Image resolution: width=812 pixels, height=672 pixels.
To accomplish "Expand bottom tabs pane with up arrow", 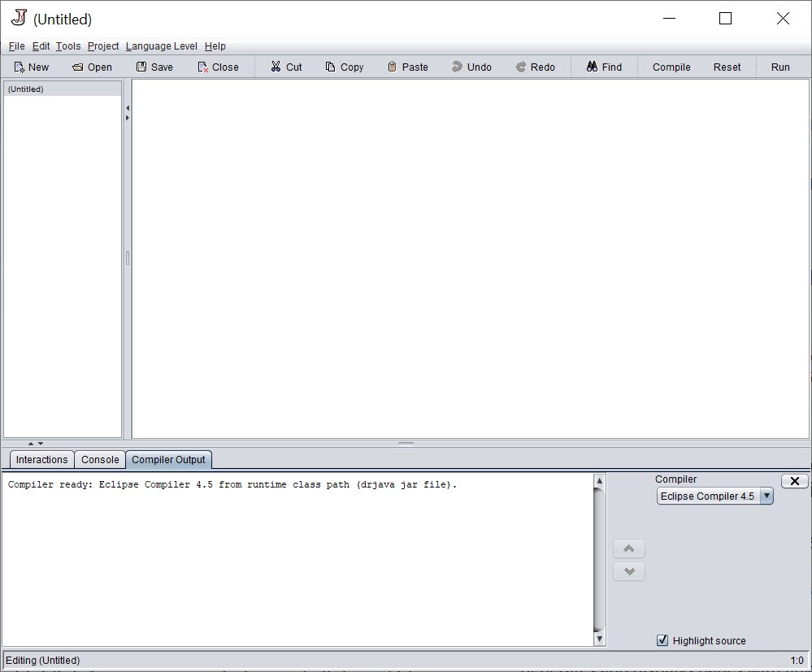I will pos(31,444).
